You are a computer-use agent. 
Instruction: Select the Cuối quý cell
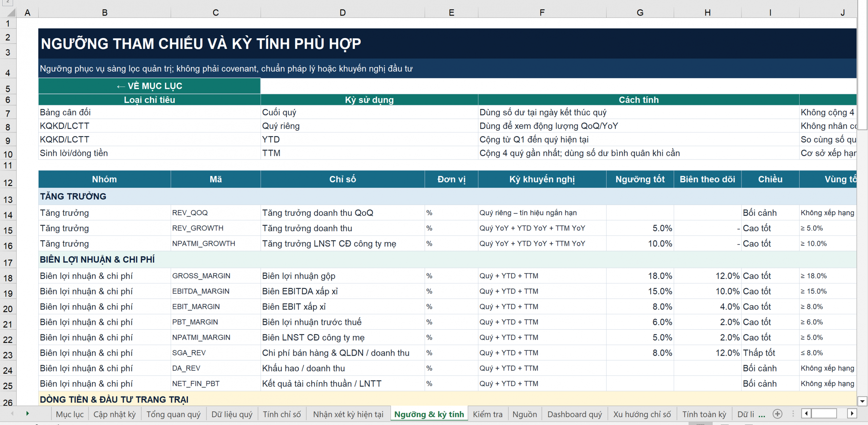point(369,112)
